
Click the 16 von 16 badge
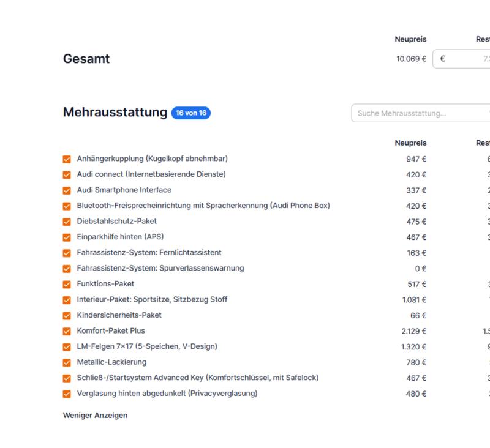(x=191, y=113)
